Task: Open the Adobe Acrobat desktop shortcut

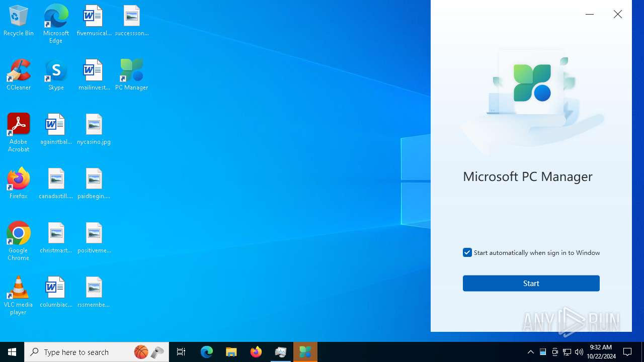Action: (x=19, y=133)
